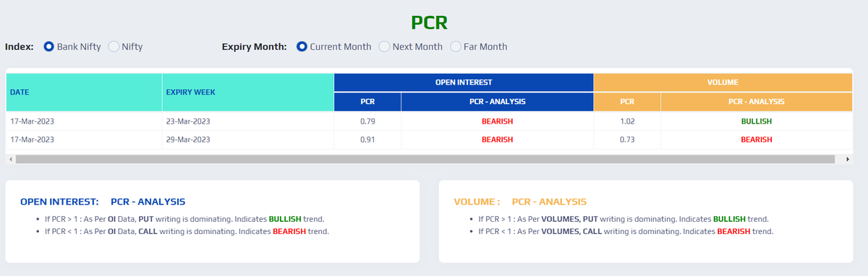Click the 'If PCR < 1 : As Per OI Data' bullet

click(186, 232)
